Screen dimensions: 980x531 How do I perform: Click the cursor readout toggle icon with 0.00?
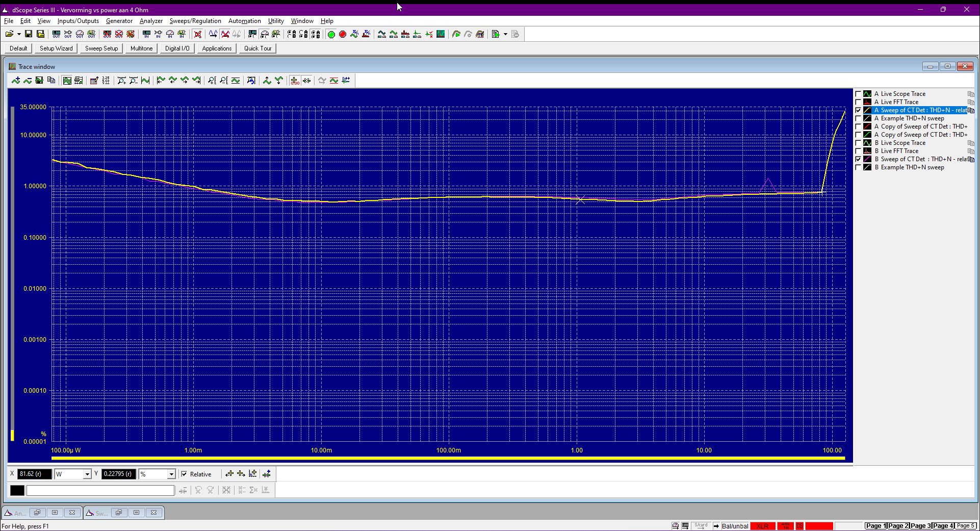295,80
